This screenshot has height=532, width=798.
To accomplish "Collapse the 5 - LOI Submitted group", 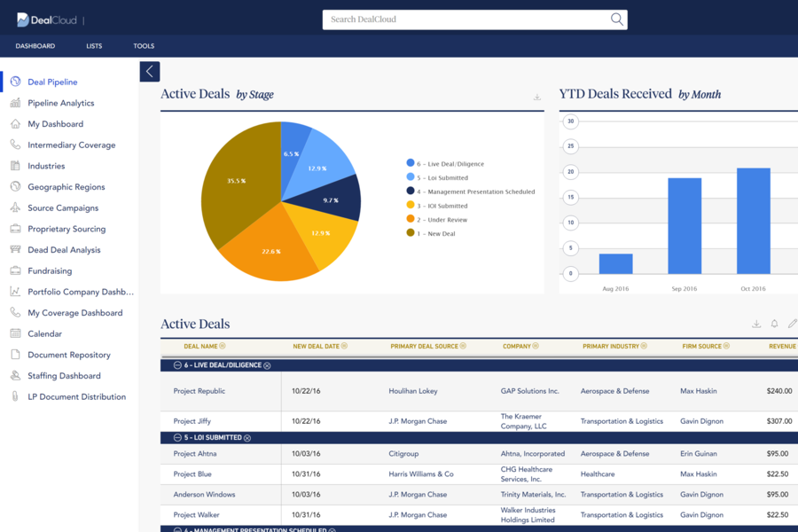I will (x=177, y=437).
